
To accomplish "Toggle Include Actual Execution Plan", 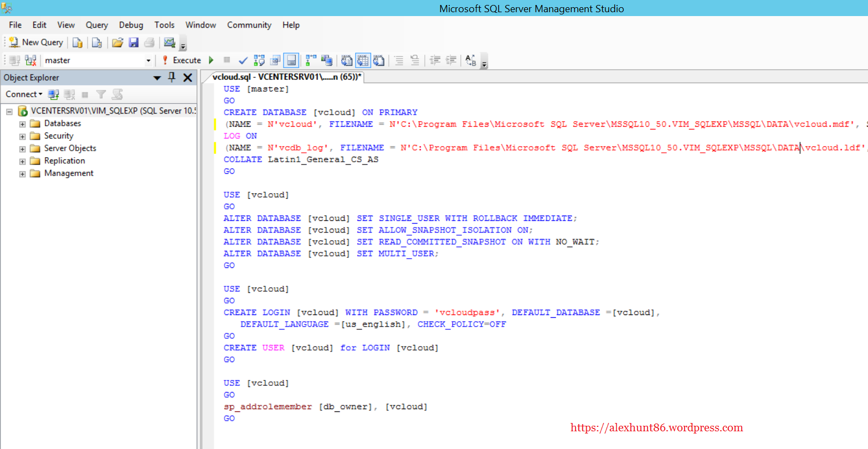I will (x=311, y=60).
